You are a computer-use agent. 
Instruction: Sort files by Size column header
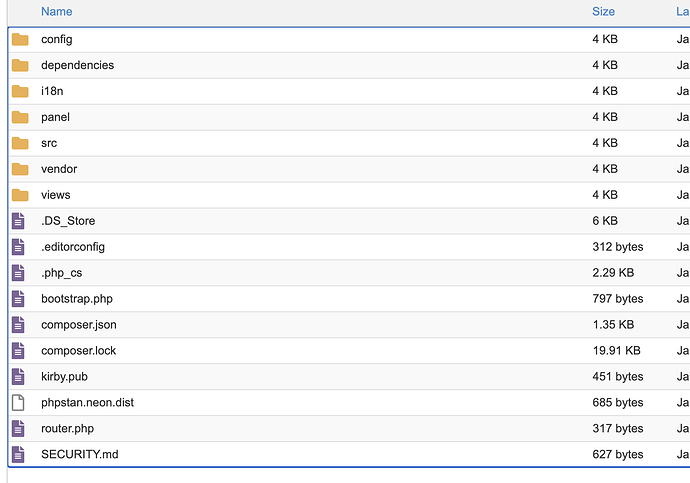[603, 12]
